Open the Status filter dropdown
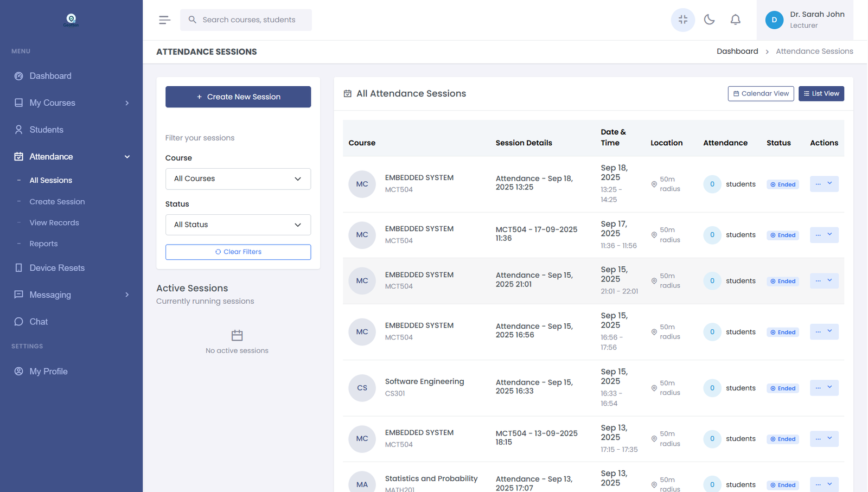The image size is (868, 492). [238, 225]
